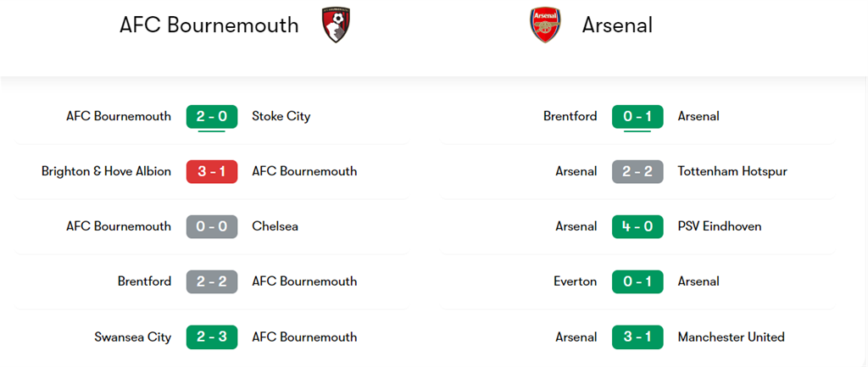Click the Stoke City team name
The width and height of the screenshot is (868, 367).
pos(281,117)
